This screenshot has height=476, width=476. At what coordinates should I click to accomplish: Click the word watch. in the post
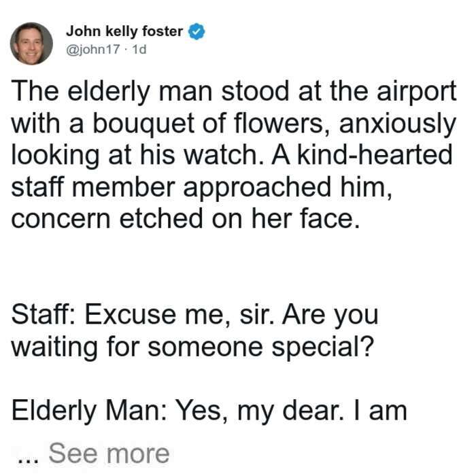224,154
